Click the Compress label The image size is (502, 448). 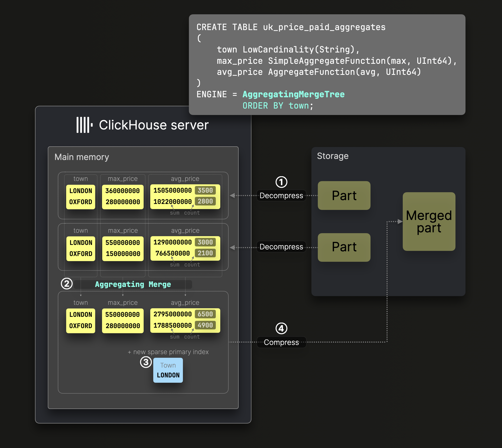[281, 342]
